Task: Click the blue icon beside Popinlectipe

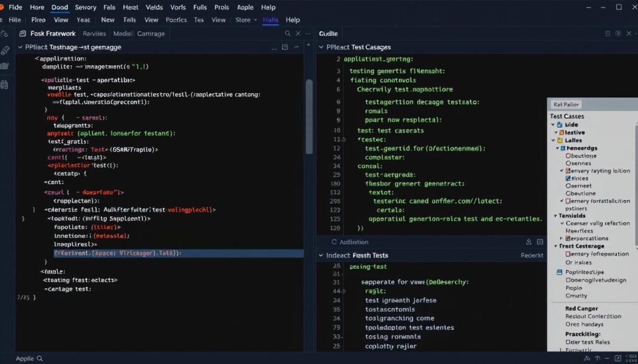Action: 559,272
